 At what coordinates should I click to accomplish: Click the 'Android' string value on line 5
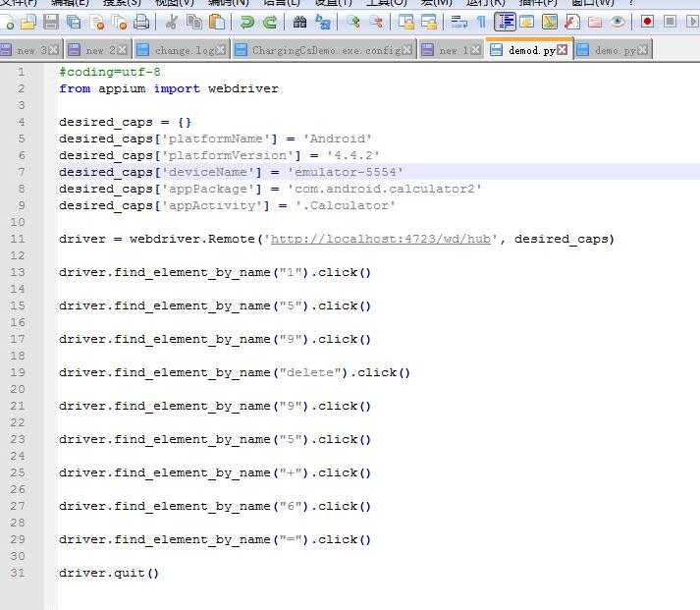tap(337, 139)
